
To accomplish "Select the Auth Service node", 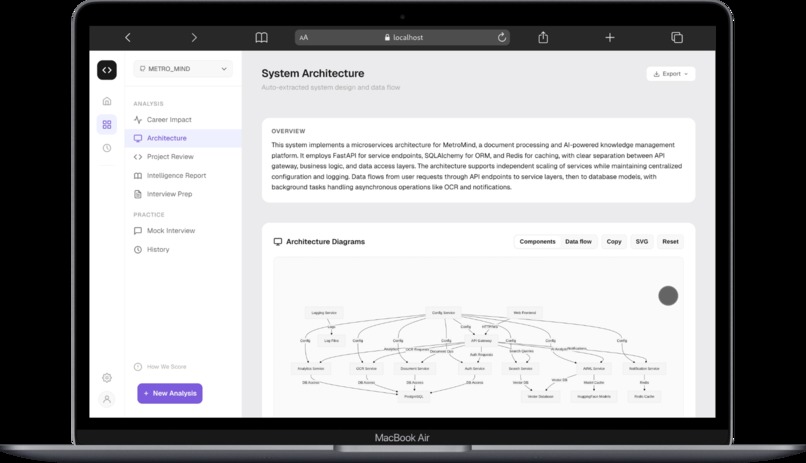I will click(x=474, y=368).
